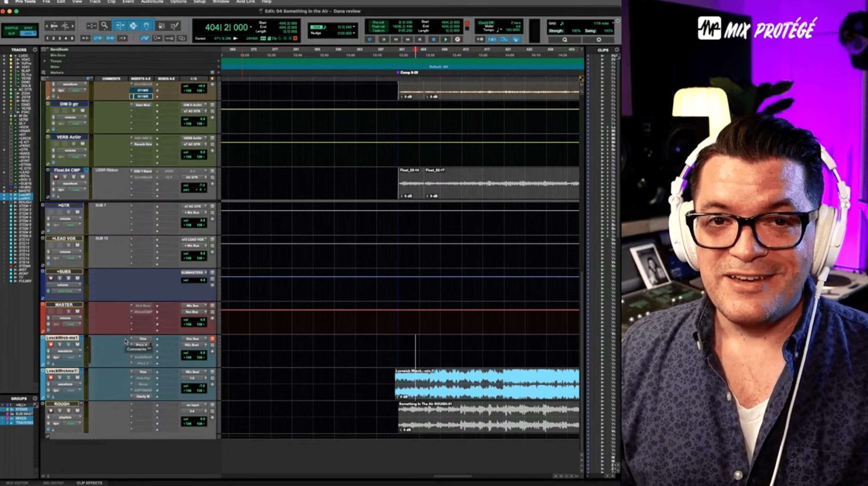Open the Setup menu
This screenshot has height=486, width=868.
(x=199, y=2)
